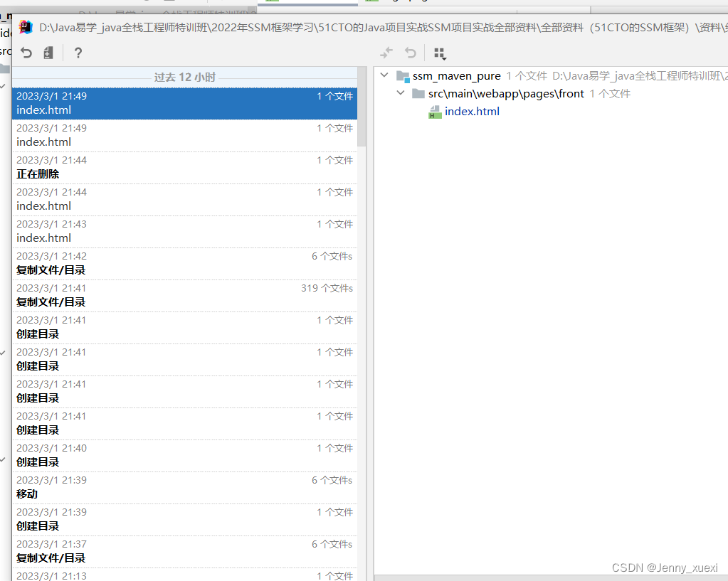728x581 pixels.
Task: Select the unhighlighted 21:49 index.html revision
Action: click(185, 136)
